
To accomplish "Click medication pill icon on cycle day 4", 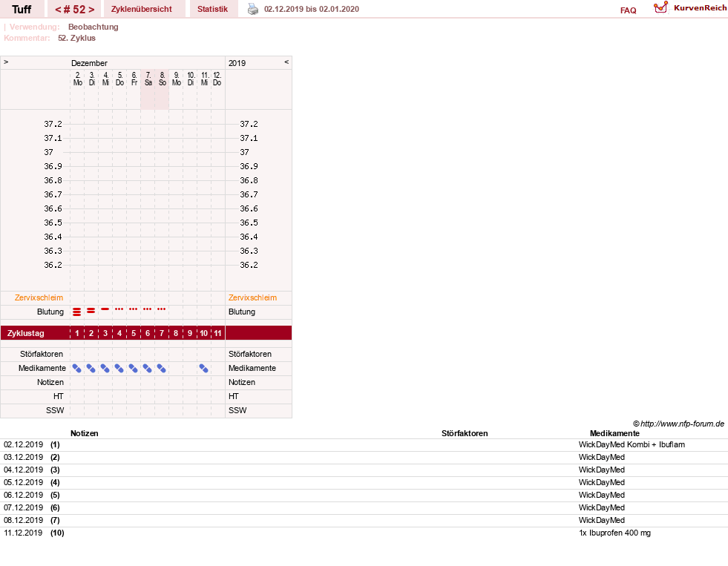I will 119,369.
